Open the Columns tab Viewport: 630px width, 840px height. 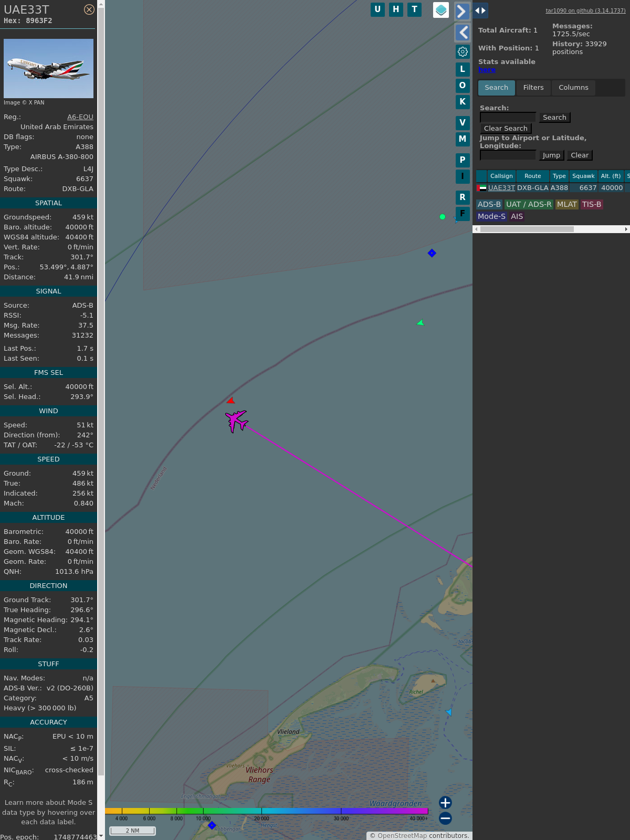coord(573,88)
